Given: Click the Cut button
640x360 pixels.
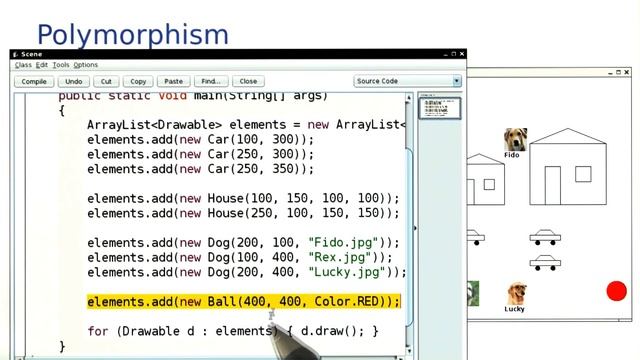Looking at the screenshot, I should (x=106, y=81).
